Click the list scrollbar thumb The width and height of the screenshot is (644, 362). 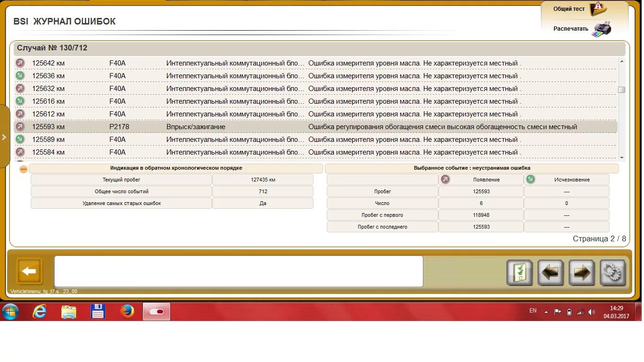(622, 90)
